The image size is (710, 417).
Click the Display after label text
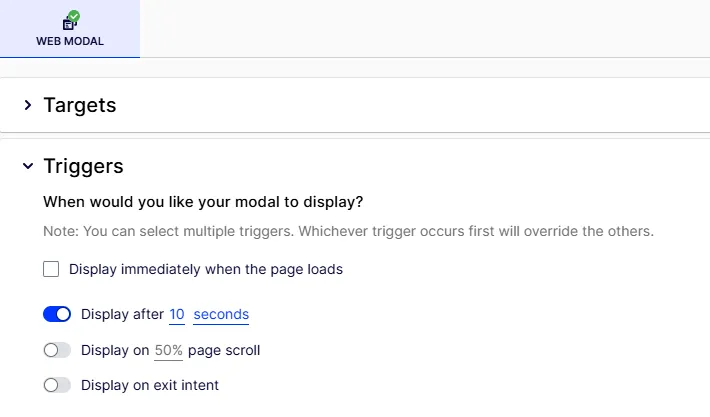point(122,314)
